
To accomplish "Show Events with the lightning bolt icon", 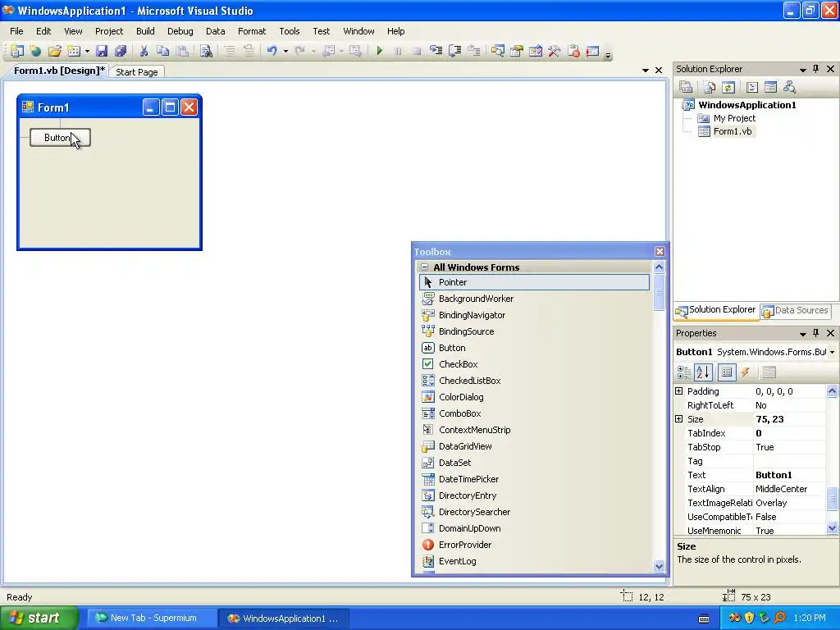I will [x=745, y=372].
